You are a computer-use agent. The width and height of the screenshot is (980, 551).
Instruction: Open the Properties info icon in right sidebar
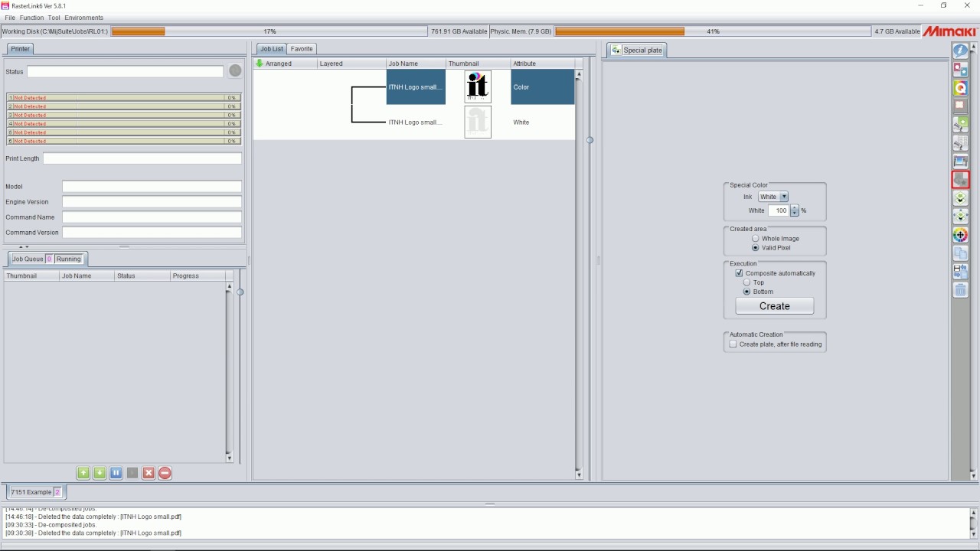pyautogui.click(x=960, y=51)
